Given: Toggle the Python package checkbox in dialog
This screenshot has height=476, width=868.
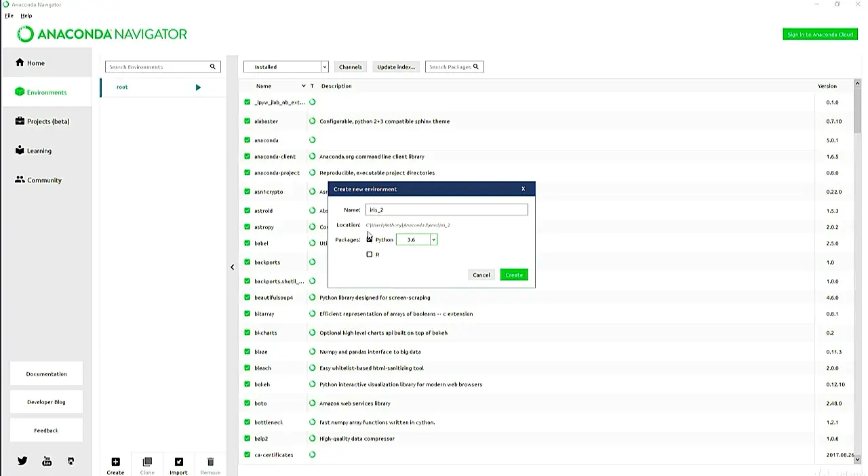Looking at the screenshot, I should pos(370,239).
